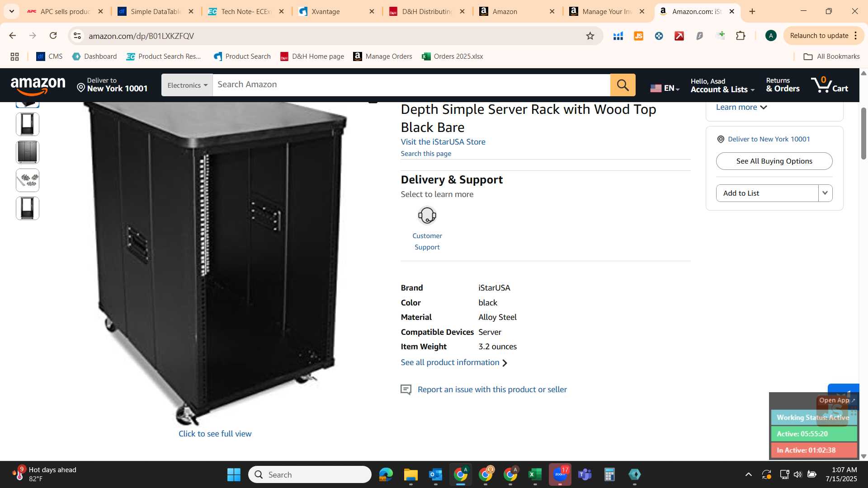Open the Extensions puzzle icon
Screen dimensions: 868x488
tap(741, 36)
